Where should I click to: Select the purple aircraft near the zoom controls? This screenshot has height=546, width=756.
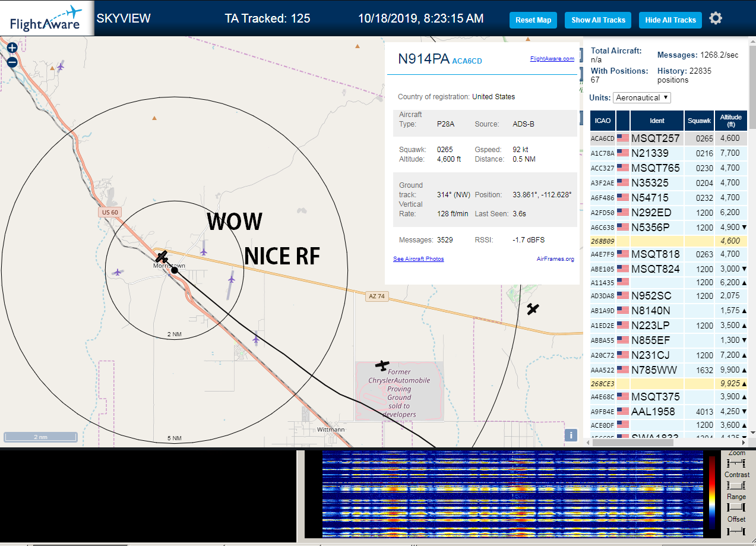(x=60, y=66)
